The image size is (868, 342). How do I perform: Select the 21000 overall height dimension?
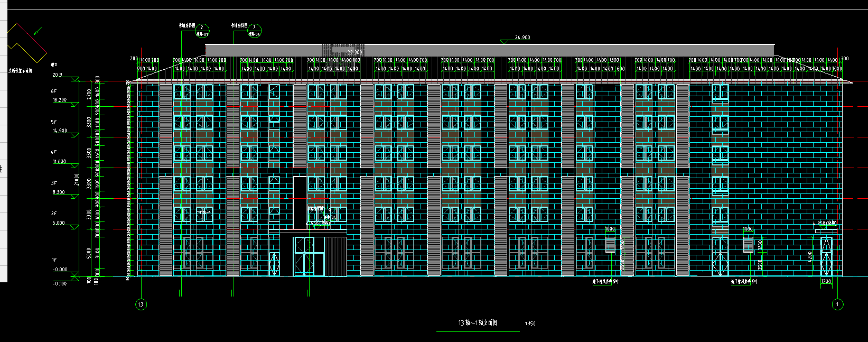click(77, 179)
